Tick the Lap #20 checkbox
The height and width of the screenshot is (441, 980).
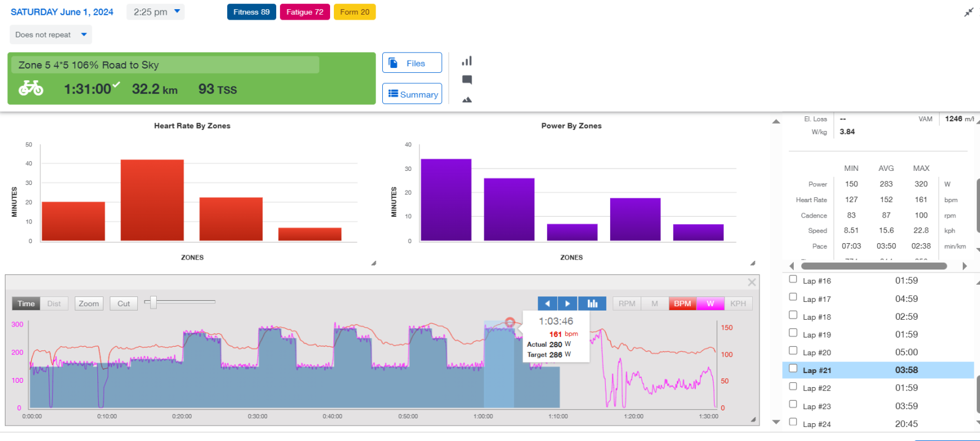coord(793,350)
